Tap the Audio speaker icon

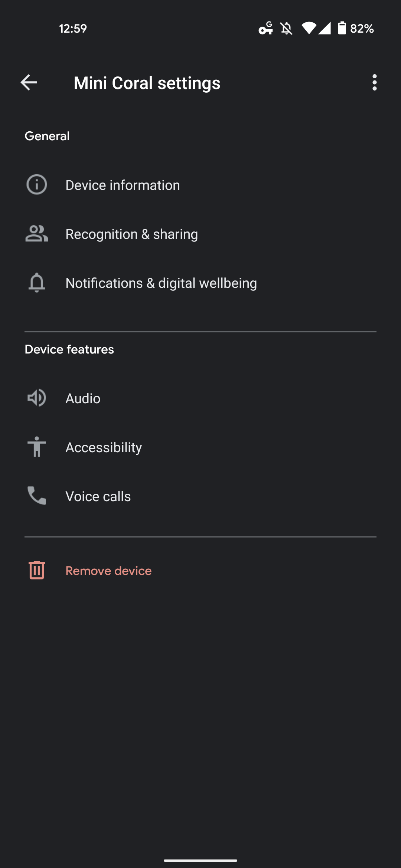click(x=37, y=398)
